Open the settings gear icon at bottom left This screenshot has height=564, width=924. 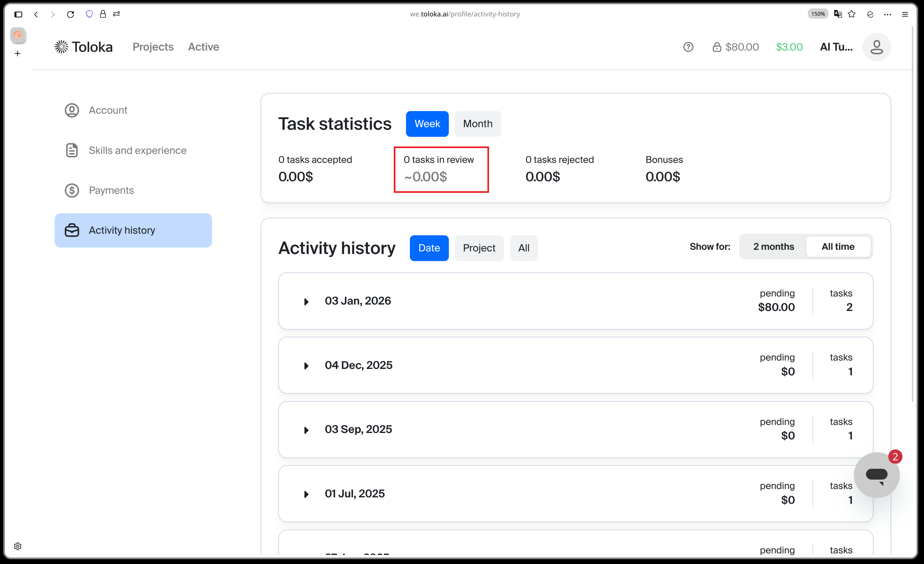(x=18, y=546)
